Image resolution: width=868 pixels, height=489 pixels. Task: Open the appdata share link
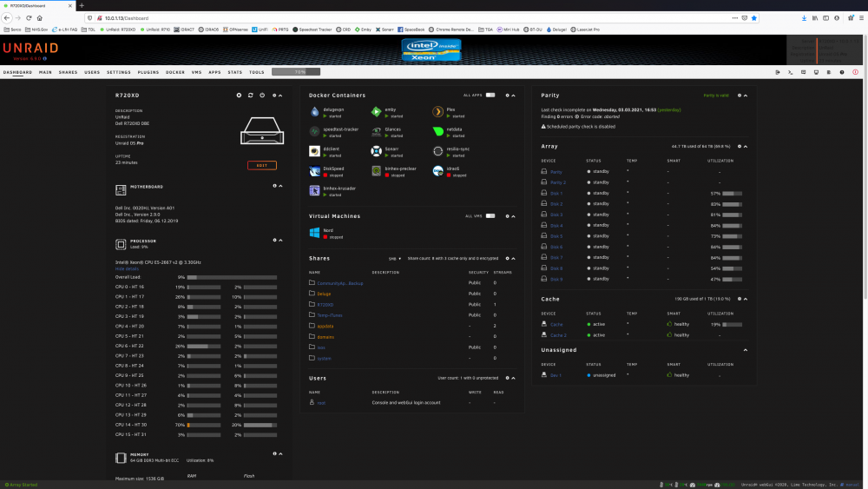325,327
